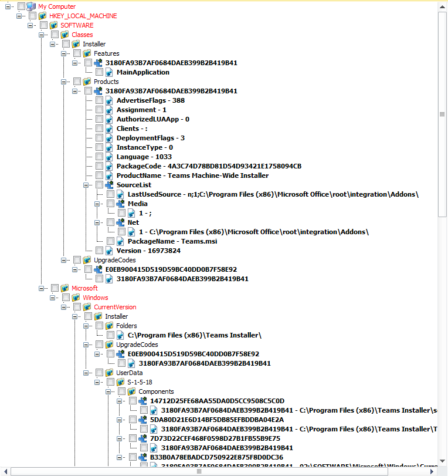
Task: Click the PackageName value icon
Action: 120,241
